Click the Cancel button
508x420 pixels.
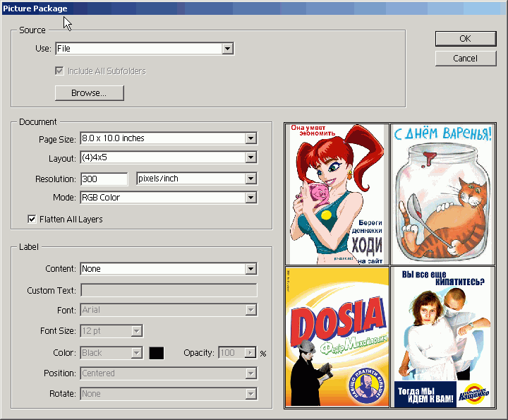click(466, 59)
